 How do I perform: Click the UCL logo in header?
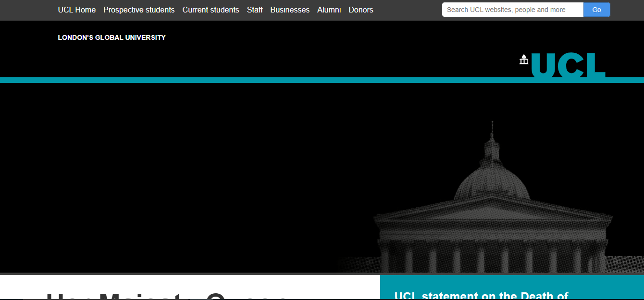tap(562, 65)
